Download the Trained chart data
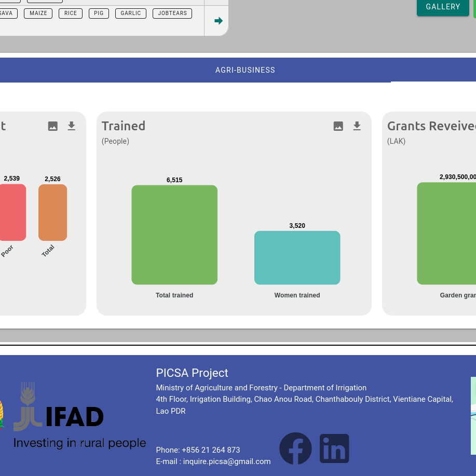476x476 pixels. [357, 126]
